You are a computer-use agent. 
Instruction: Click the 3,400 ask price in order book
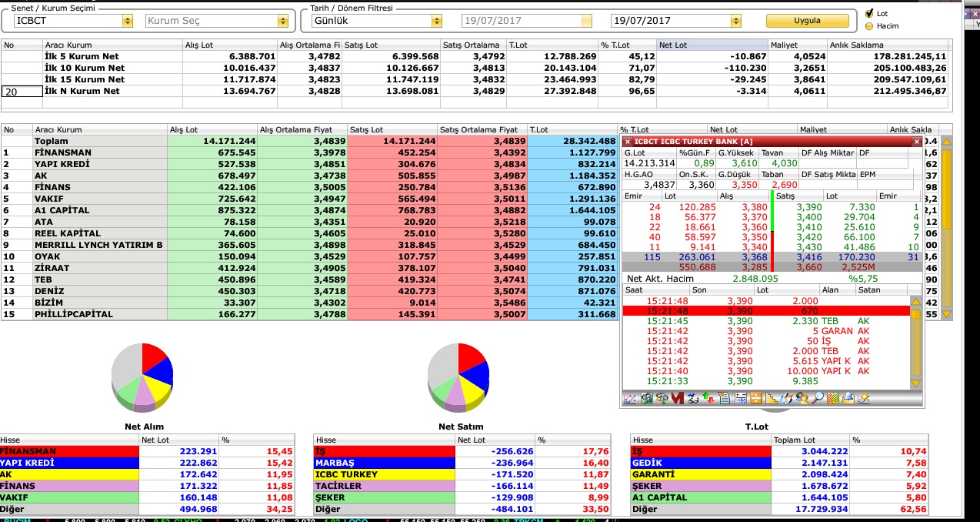(x=809, y=217)
